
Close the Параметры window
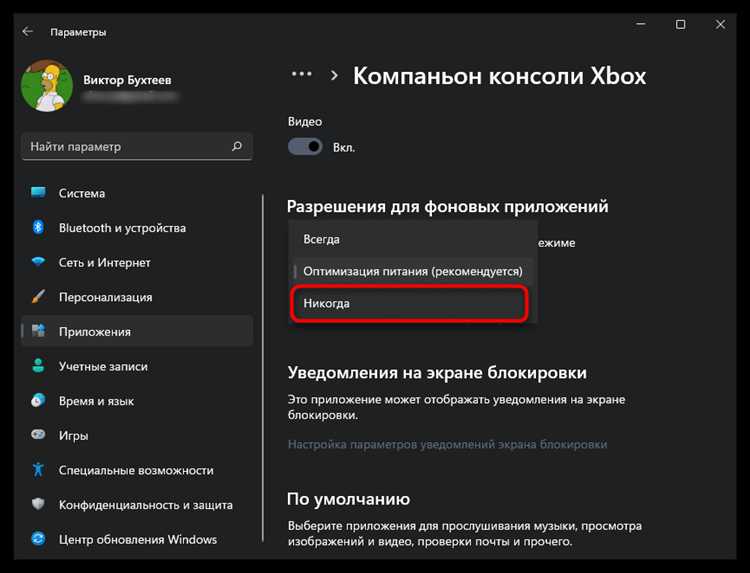click(x=720, y=24)
